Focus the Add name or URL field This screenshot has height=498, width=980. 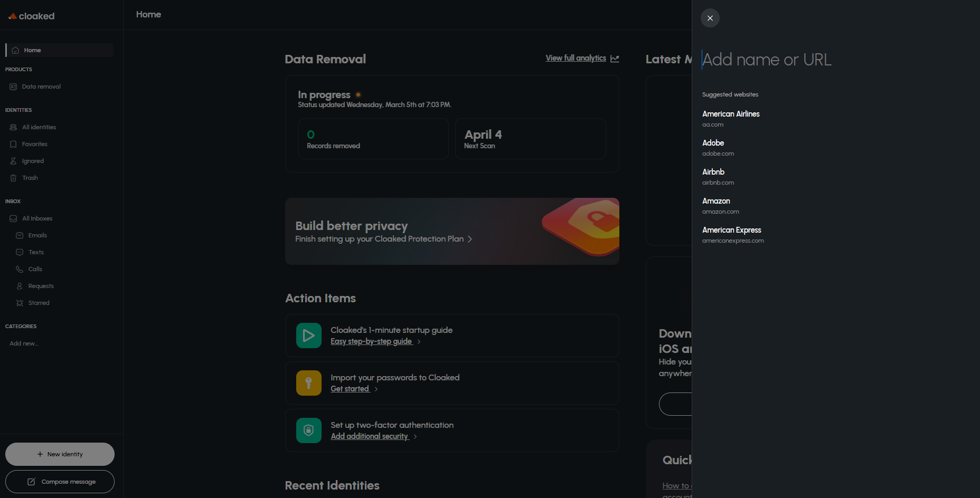click(837, 60)
